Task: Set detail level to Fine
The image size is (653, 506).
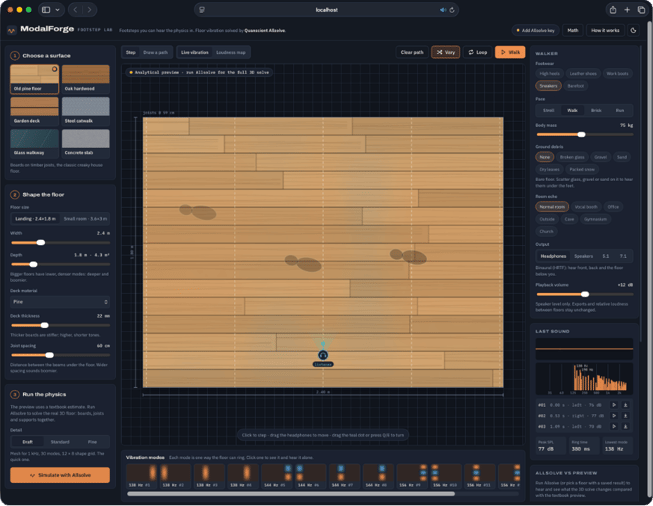Action: coord(92,442)
